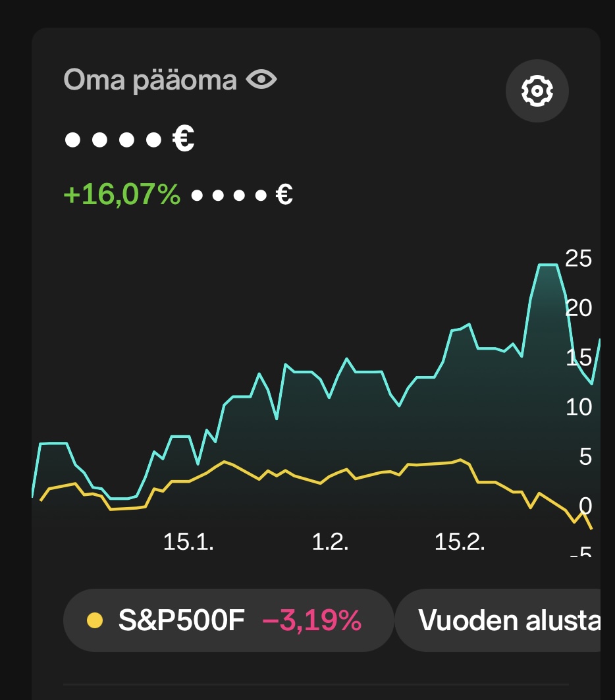Select the 15.2. date on the chart axis

tap(460, 542)
